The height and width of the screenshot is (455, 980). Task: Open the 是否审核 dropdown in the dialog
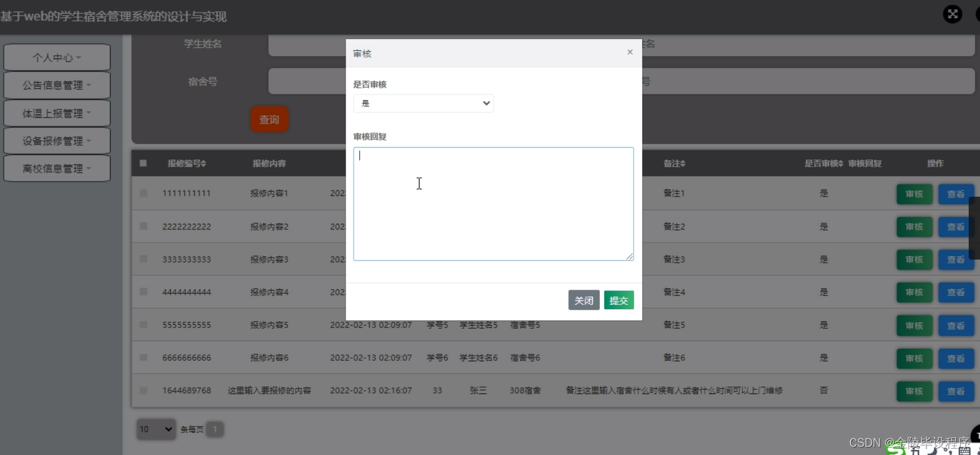click(x=423, y=104)
